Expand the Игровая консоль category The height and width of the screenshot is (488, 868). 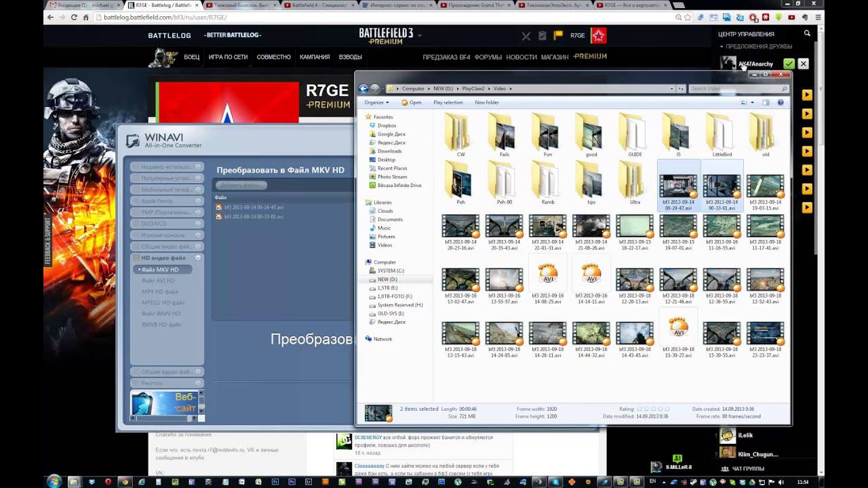tap(167, 235)
